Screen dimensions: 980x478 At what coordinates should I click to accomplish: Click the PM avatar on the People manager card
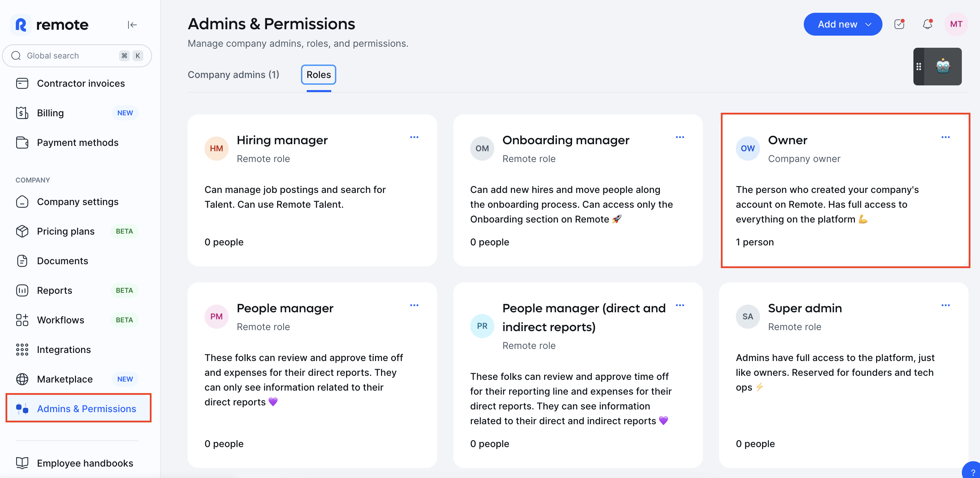coord(217,316)
